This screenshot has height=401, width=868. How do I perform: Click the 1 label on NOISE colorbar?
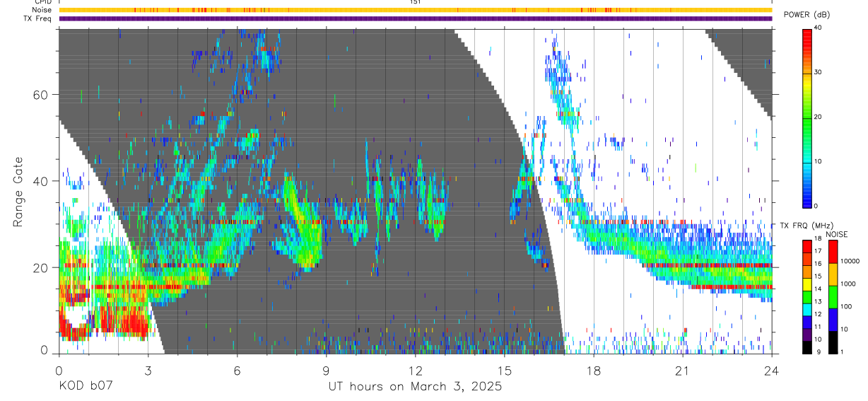coord(843,351)
